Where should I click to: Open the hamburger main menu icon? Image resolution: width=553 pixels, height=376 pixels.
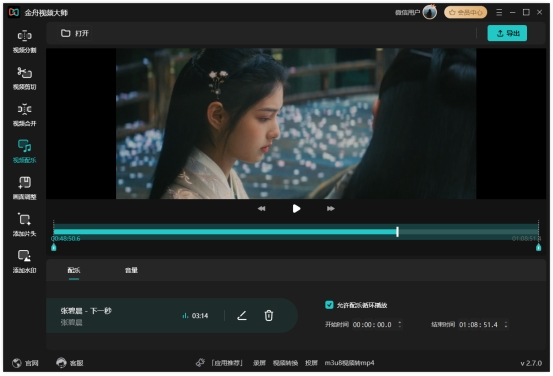point(499,12)
